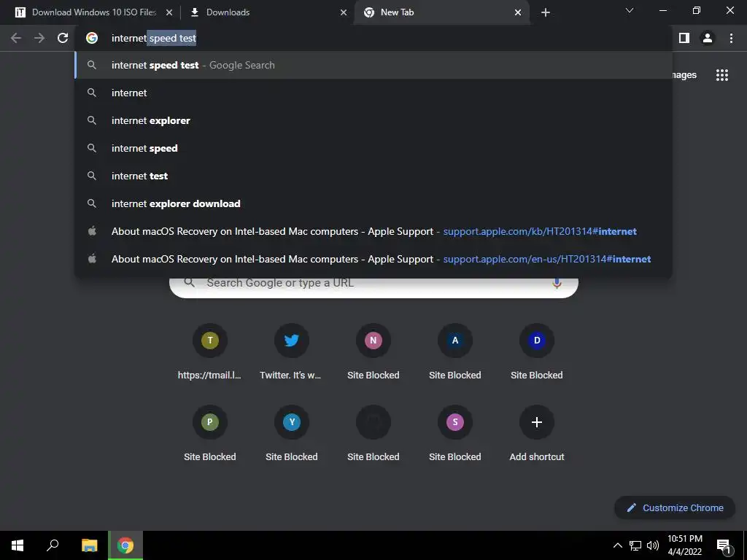Click the browser forward arrow
This screenshot has height=560, width=747.
pyautogui.click(x=39, y=38)
